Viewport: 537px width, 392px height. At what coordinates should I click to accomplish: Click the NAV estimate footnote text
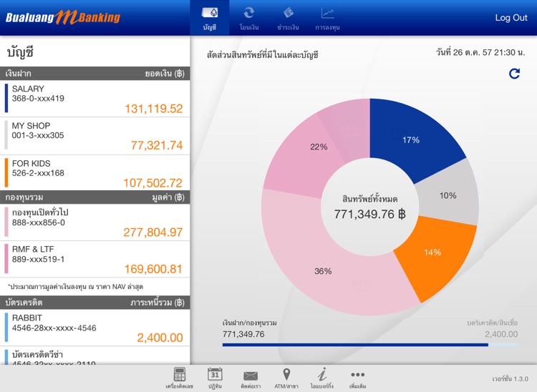tap(75, 287)
